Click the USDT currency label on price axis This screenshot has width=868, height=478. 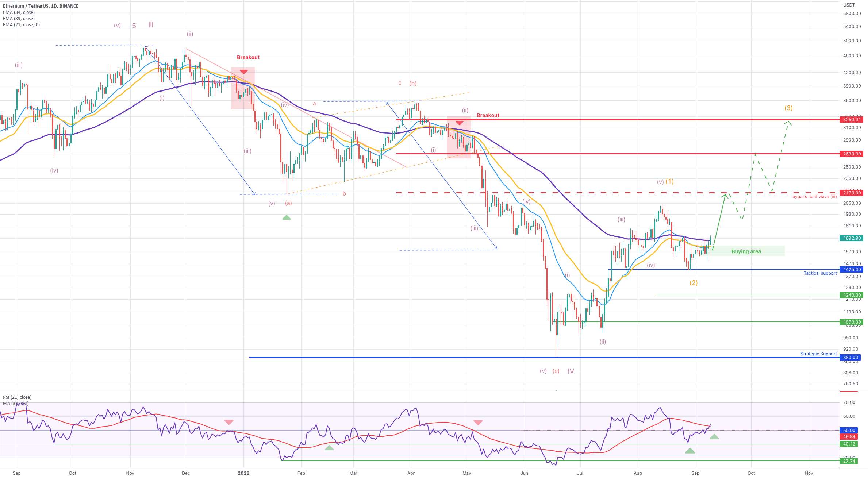pos(849,5)
